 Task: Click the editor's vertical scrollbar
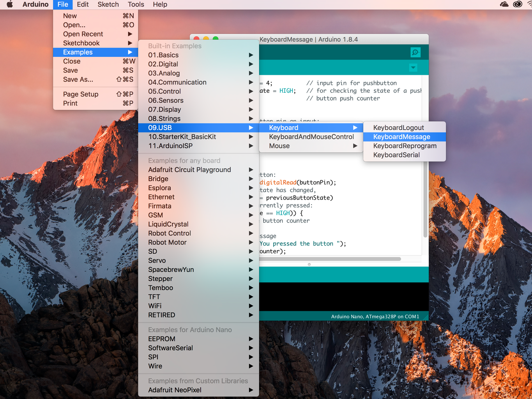(425, 199)
